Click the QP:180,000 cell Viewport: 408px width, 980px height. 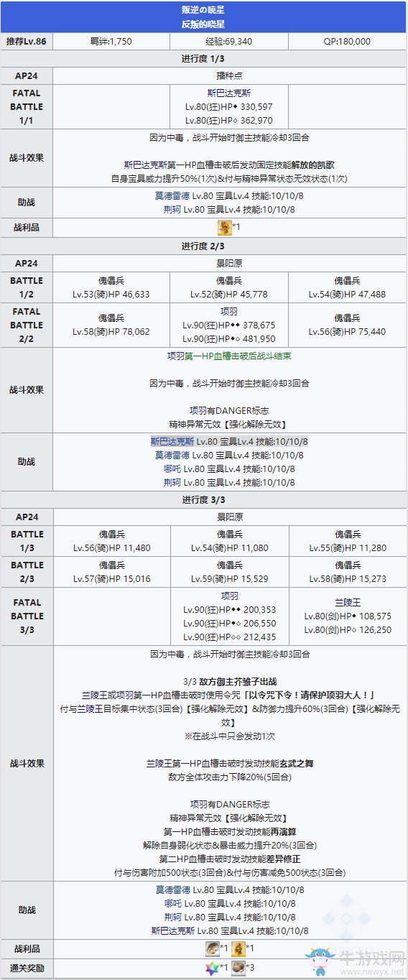(348, 42)
